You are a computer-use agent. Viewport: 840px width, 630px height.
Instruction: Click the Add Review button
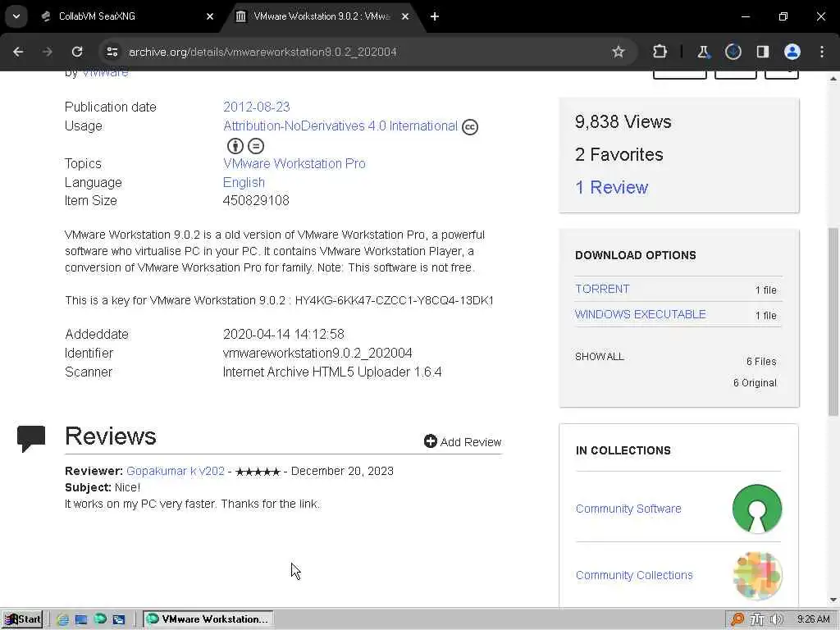463,442
